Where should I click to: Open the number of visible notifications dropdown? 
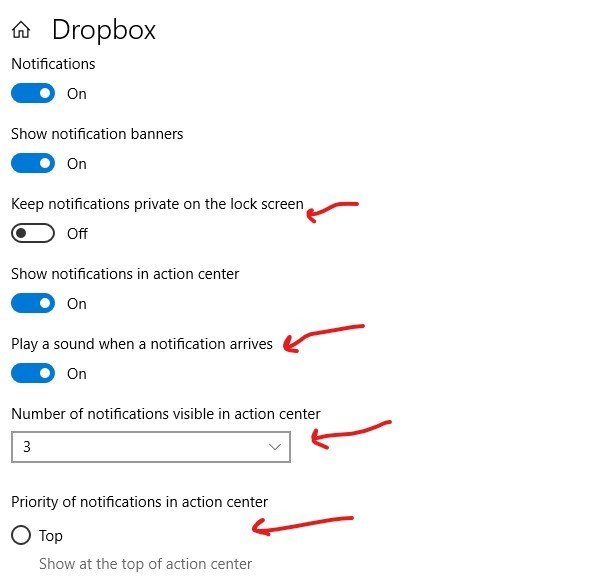(x=151, y=447)
